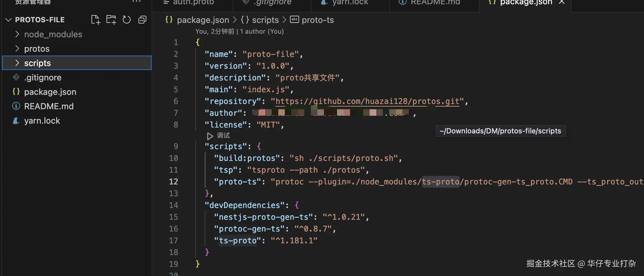Open the GitHub repository URL link
644x276 pixels.
tap(367, 101)
